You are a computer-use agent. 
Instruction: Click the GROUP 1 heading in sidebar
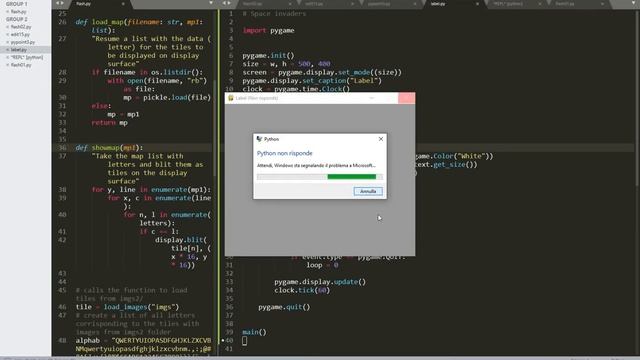(16, 4)
